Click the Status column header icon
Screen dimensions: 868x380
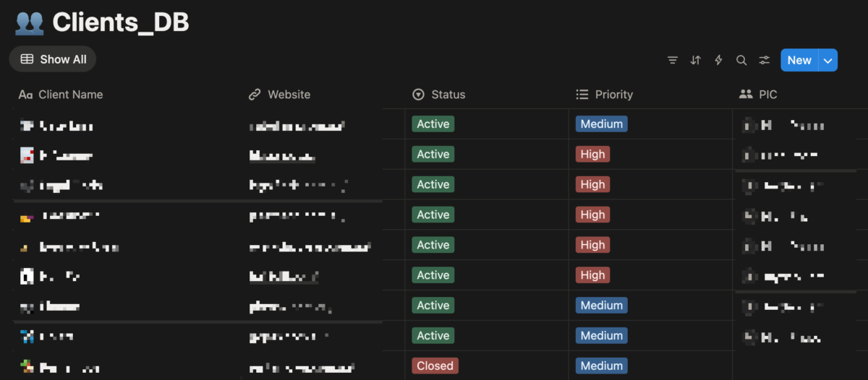(x=418, y=95)
